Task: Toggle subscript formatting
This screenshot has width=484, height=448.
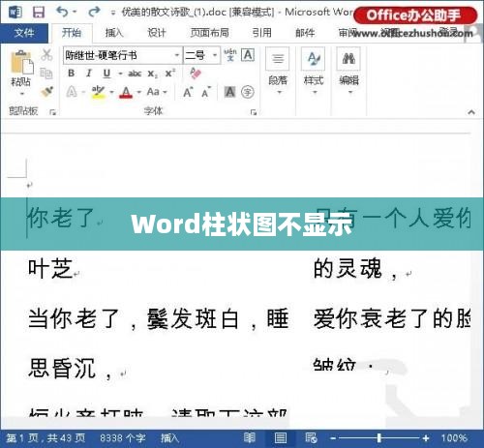Action: (x=153, y=74)
